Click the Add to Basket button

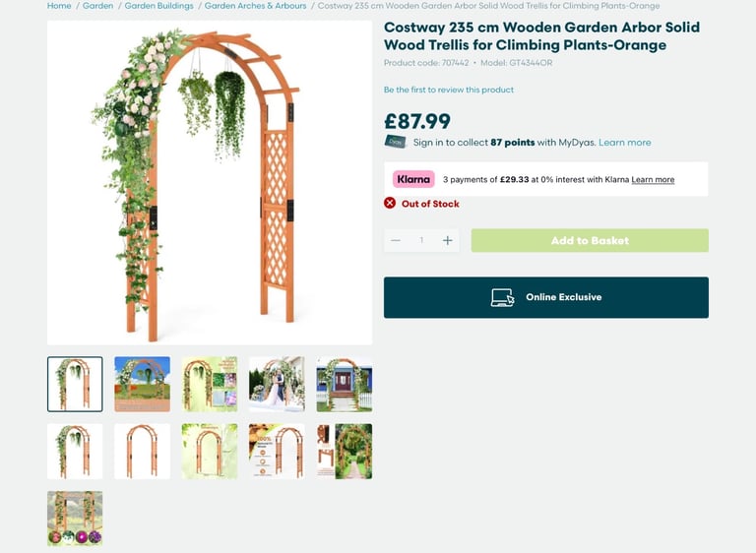pos(590,240)
